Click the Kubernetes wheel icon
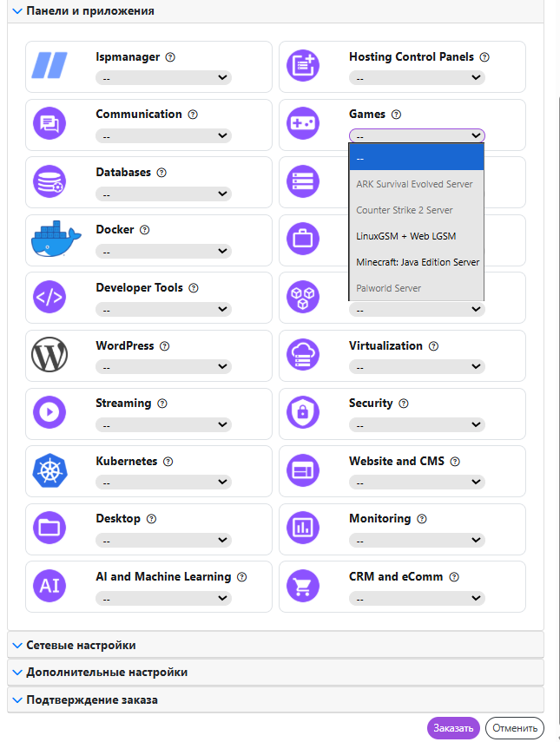Viewport: 560px width, 742px height. click(x=49, y=471)
